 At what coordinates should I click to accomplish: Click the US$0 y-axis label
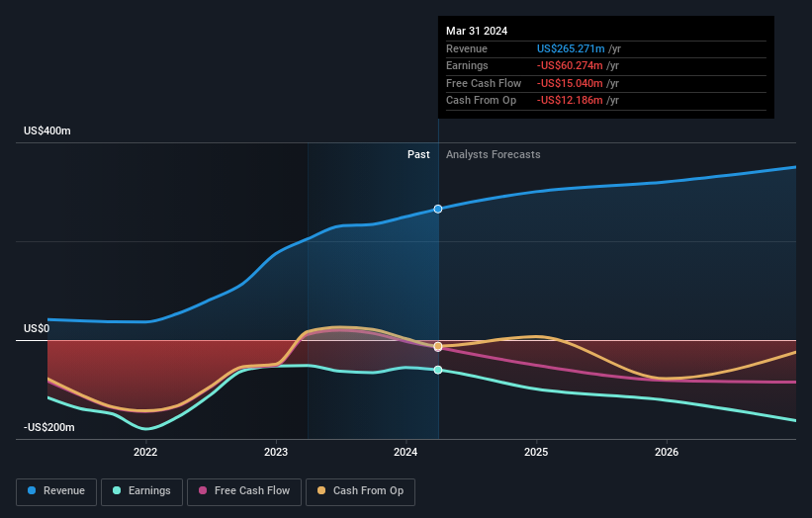coord(37,328)
